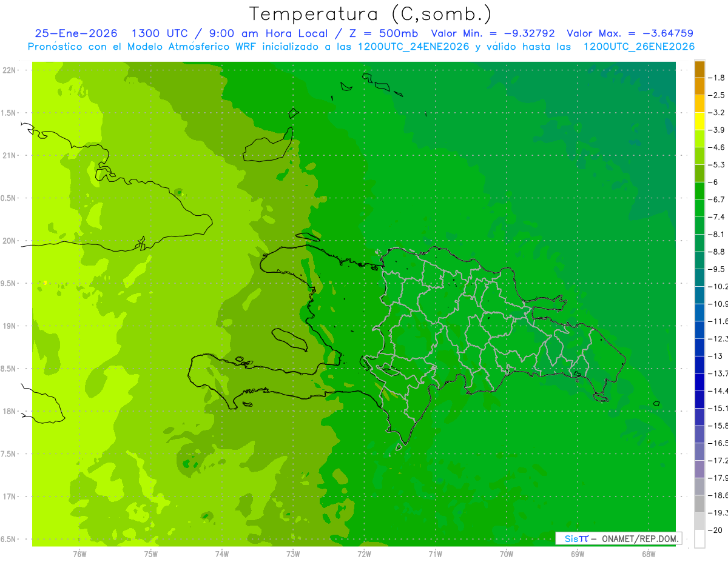Click the -1.8 colorbar value
This screenshot has height=562, width=728.
coord(716,78)
